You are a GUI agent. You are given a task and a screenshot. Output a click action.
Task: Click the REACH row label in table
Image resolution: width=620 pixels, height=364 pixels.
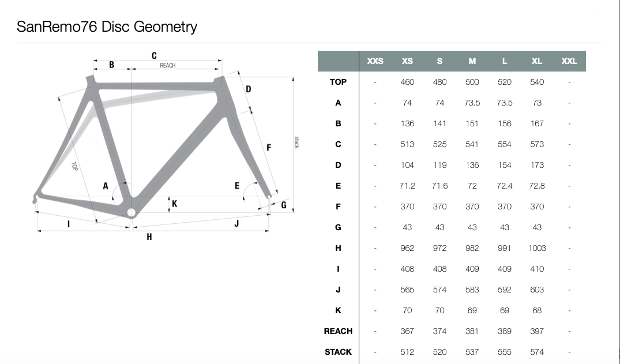click(x=338, y=331)
